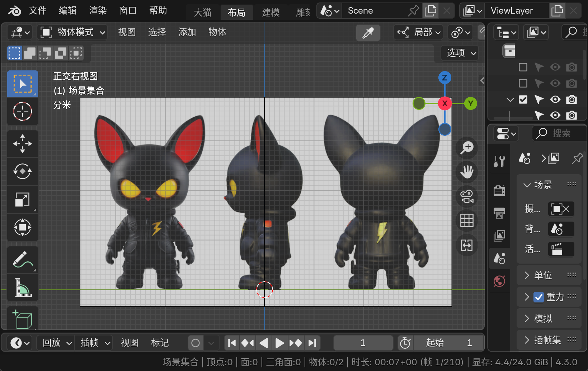Open the Tool properties tab (wrench icon)
Viewport: 588px width, 371px height.
[x=499, y=162]
